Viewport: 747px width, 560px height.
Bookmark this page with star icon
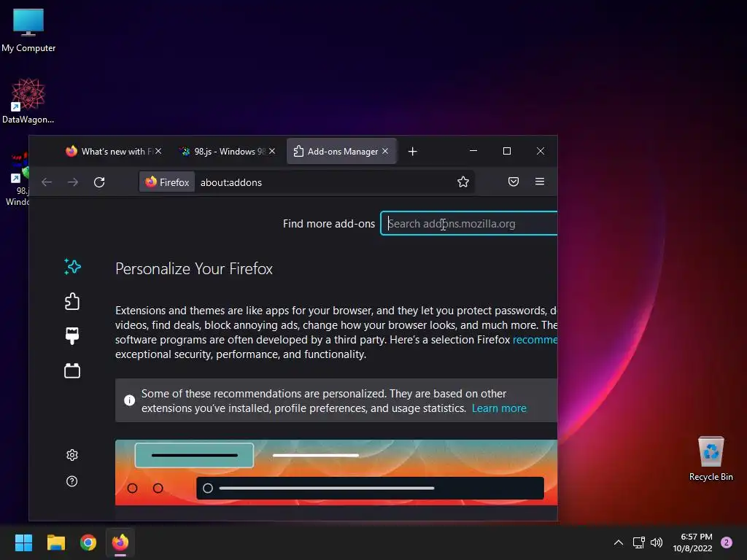[463, 182]
